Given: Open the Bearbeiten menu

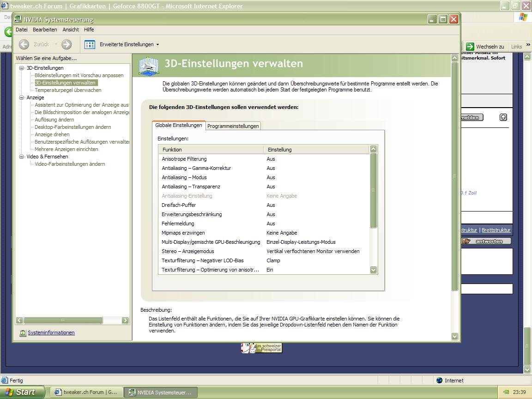Looking at the screenshot, I should point(45,30).
